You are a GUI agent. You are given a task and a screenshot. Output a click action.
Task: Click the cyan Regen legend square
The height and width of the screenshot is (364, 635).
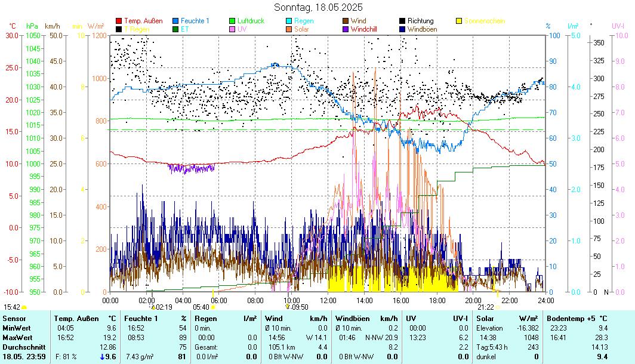point(290,21)
